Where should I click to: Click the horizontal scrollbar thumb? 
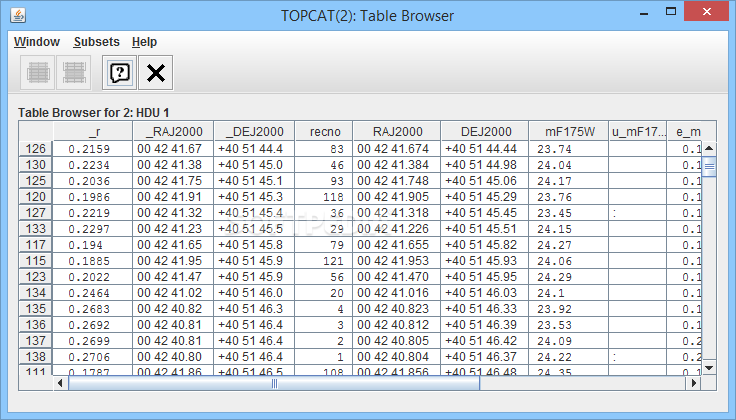(274, 383)
